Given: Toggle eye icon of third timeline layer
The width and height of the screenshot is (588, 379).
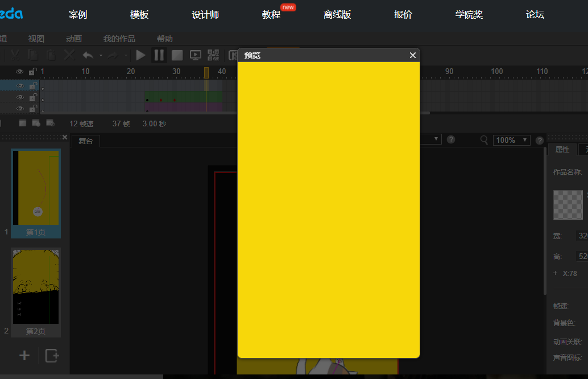Looking at the screenshot, I should pyautogui.click(x=20, y=109).
